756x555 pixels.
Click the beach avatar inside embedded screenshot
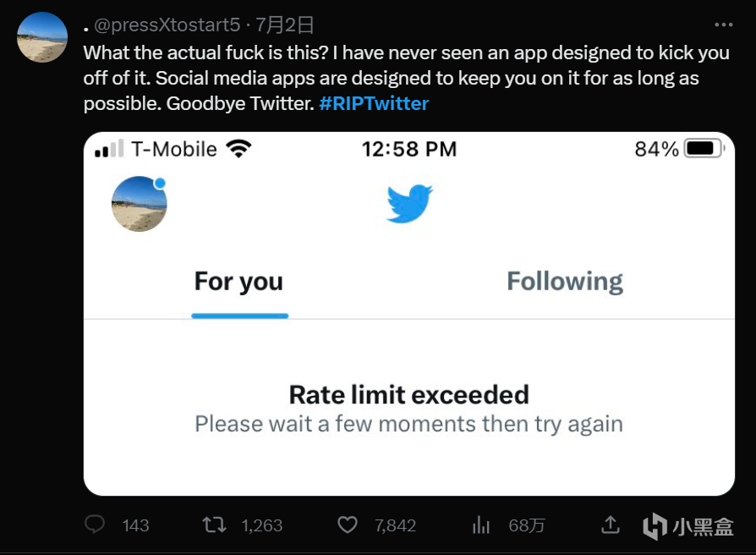tap(140, 204)
